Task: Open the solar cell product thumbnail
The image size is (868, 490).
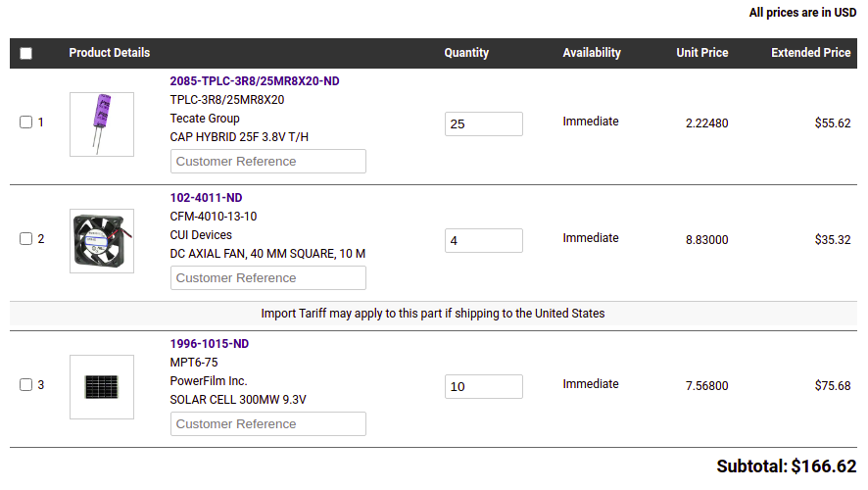Action: pos(102,387)
